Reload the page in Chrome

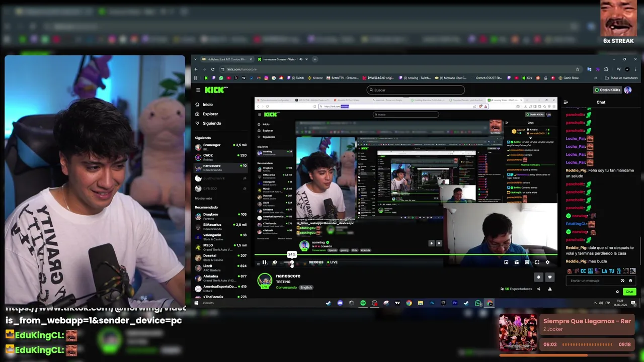tap(213, 69)
